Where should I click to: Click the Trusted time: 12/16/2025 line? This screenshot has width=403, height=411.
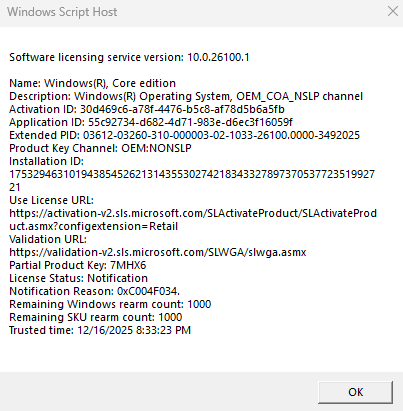click(100, 330)
